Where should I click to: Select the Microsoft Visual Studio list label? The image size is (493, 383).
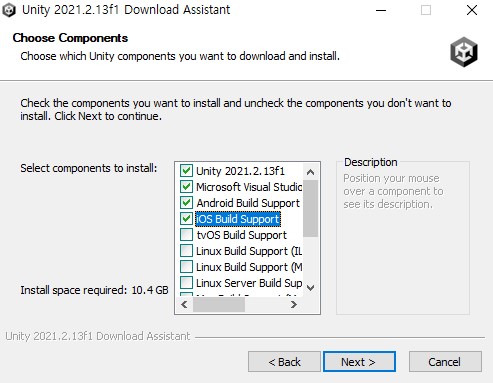tap(249, 187)
